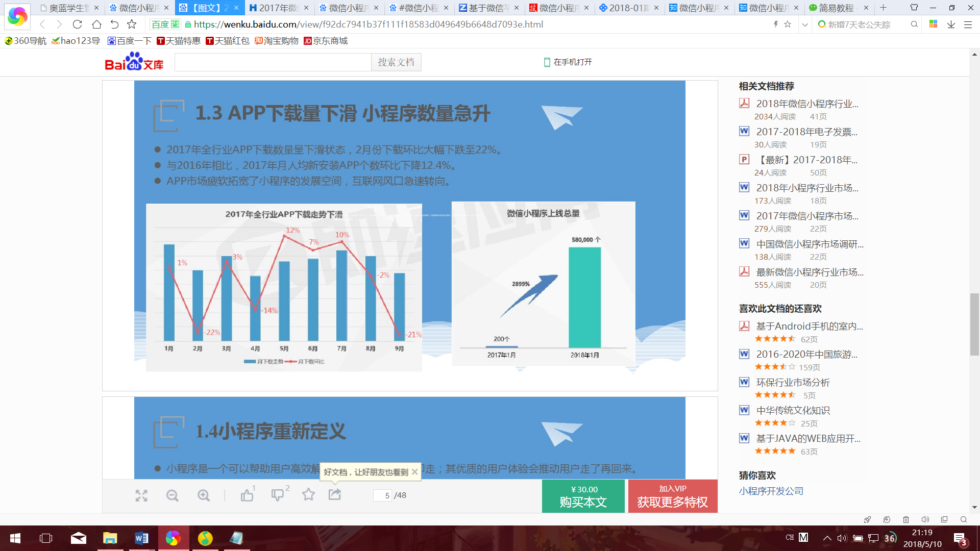
Task: Click the 购买本文 button
Action: (x=583, y=496)
